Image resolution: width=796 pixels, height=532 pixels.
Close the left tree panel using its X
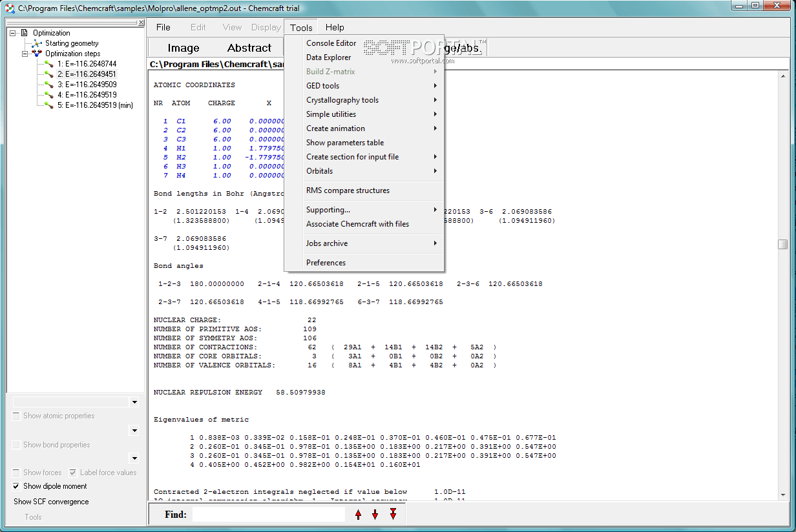[141, 23]
